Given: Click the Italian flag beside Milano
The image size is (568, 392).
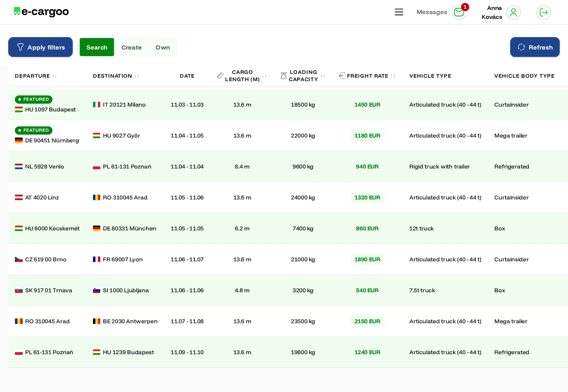Looking at the screenshot, I should tap(97, 105).
